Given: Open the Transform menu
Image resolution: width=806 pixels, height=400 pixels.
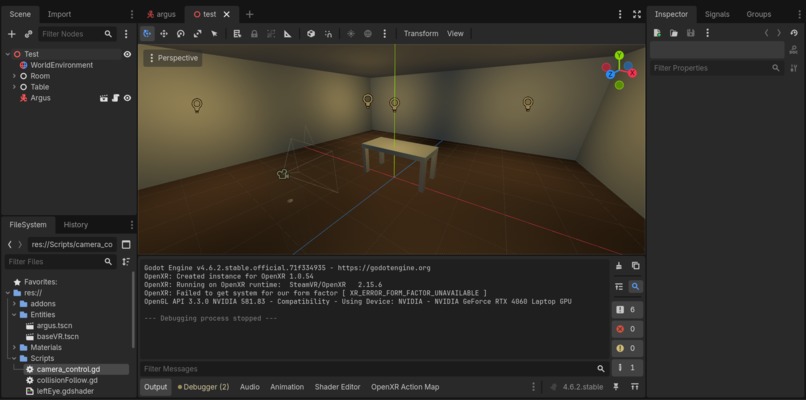Looking at the screenshot, I should (421, 33).
